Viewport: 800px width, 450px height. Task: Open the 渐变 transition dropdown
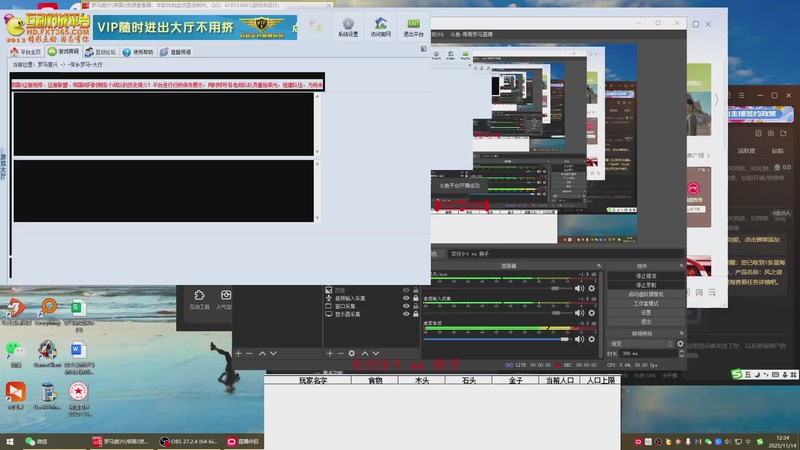click(x=641, y=344)
